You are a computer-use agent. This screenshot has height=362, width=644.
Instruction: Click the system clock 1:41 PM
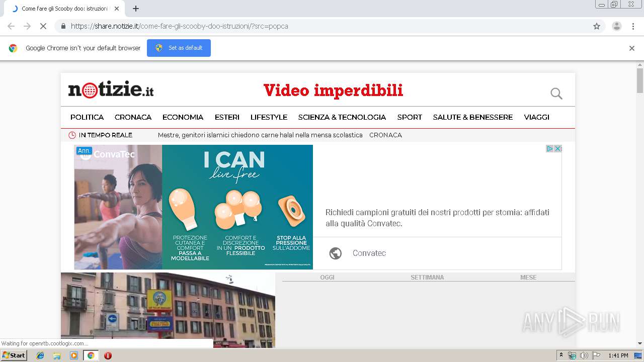(618, 355)
